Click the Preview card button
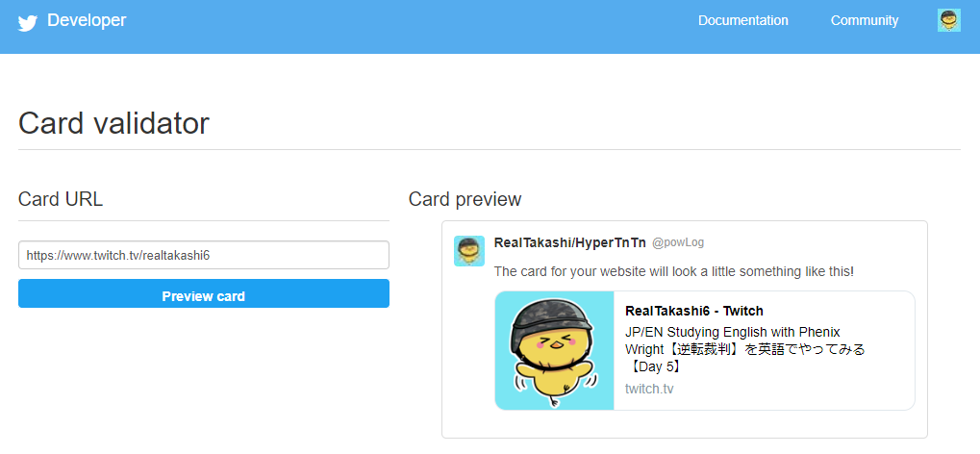 pyautogui.click(x=204, y=293)
